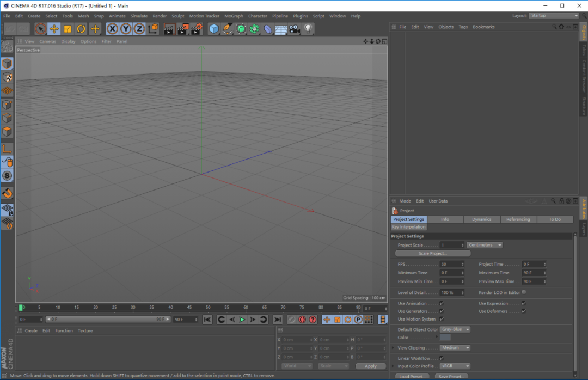Switch to Polygons mode
The width and height of the screenshot is (588, 380).
(x=7, y=132)
